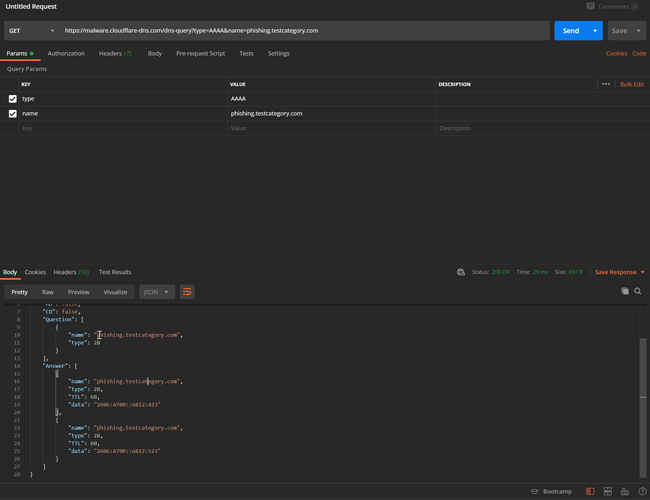Open the request Headers (7) tab
The image size is (650, 500).
click(115, 53)
